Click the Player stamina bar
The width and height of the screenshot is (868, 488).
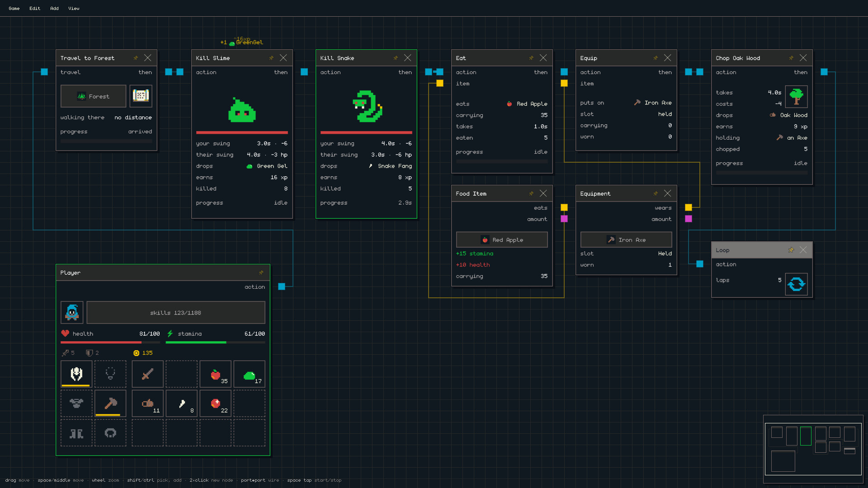(215, 343)
